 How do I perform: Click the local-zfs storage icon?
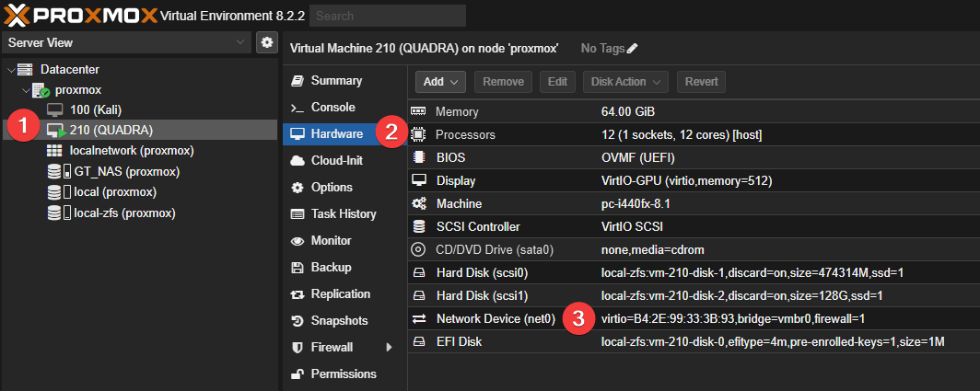point(59,213)
